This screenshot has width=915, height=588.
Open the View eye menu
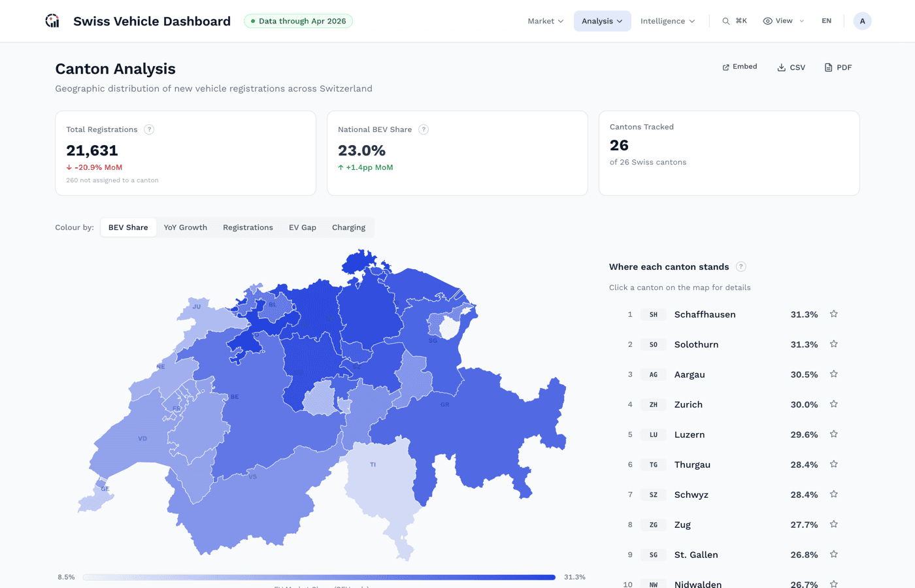[783, 21]
